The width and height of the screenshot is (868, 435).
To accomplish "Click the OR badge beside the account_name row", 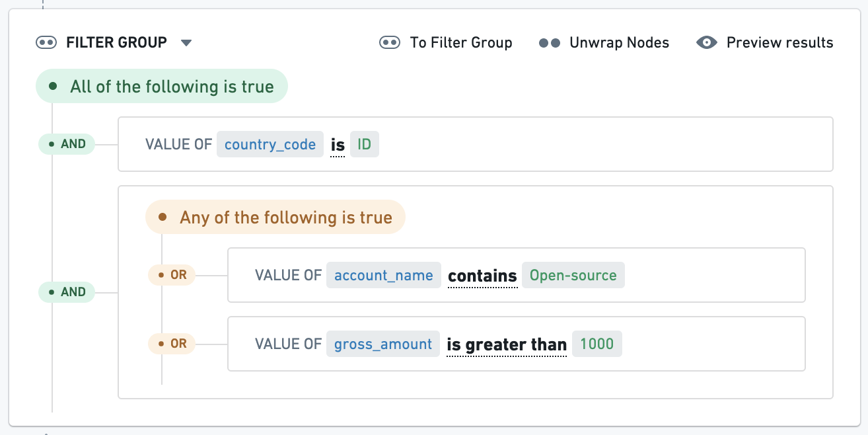I will [172, 274].
